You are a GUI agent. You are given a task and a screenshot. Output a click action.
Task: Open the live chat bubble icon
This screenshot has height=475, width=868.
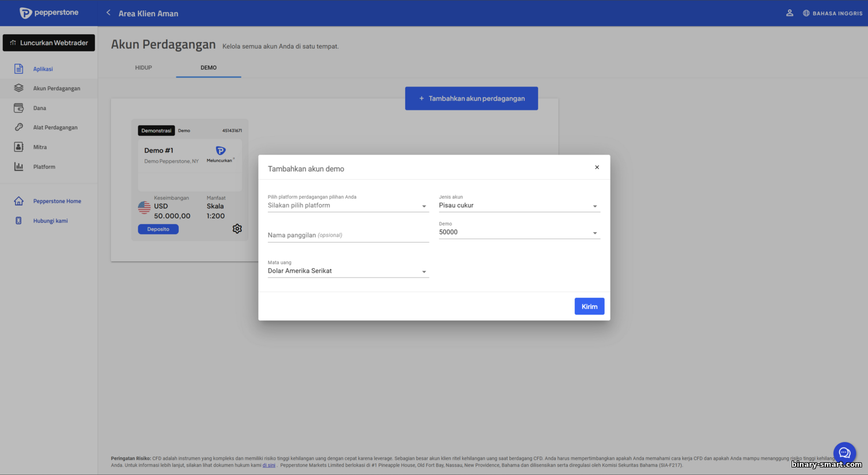844,453
